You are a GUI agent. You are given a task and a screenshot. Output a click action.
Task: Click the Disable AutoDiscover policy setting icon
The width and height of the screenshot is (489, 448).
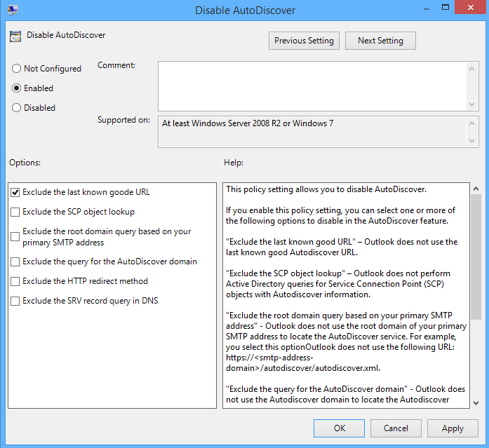click(x=15, y=36)
